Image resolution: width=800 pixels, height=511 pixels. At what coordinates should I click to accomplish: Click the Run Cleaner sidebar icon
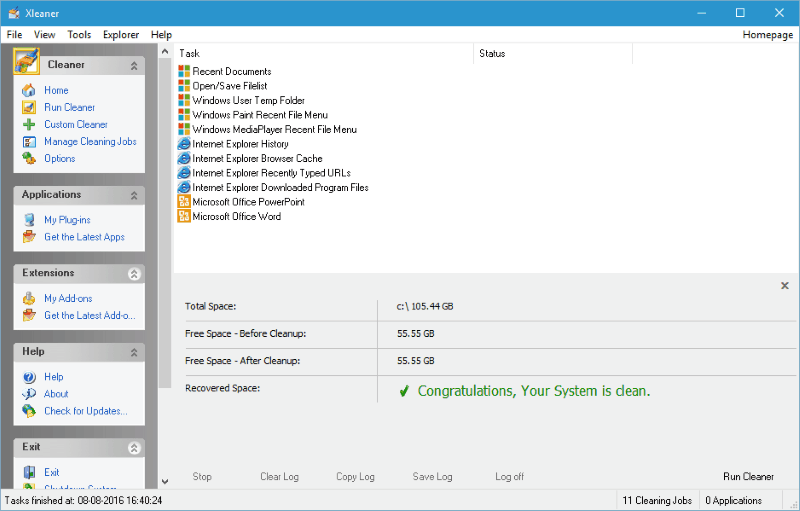[29, 108]
